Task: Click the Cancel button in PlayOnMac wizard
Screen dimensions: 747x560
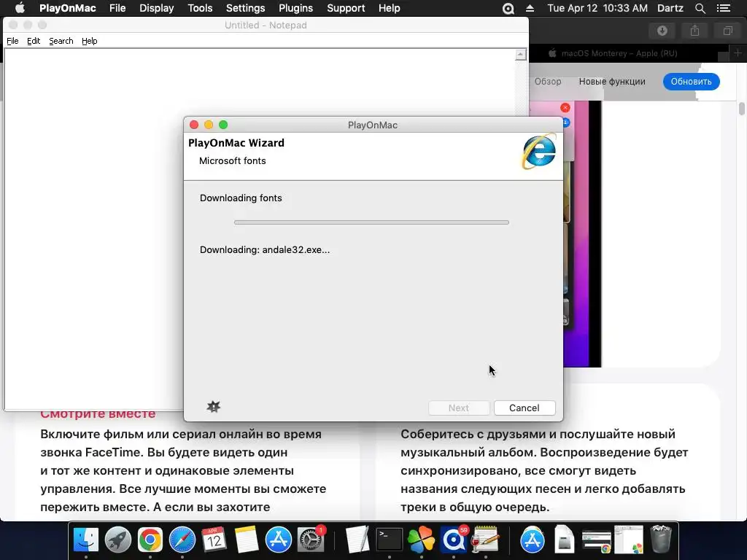Action: tap(524, 408)
